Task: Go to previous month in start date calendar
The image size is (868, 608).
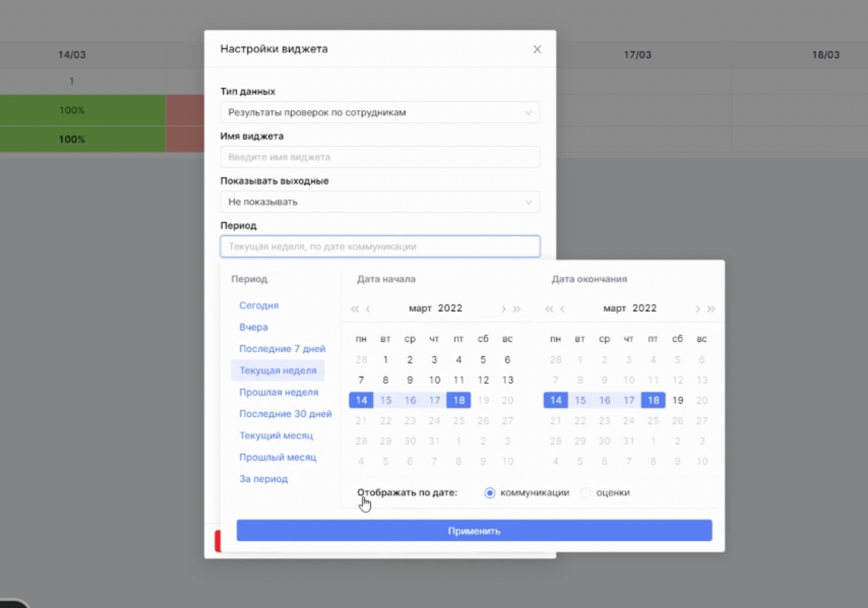Action: [368, 309]
